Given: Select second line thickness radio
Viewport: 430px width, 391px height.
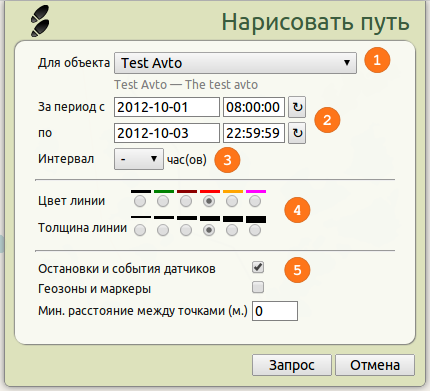Looking at the screenshot, I should pos(163,230).
